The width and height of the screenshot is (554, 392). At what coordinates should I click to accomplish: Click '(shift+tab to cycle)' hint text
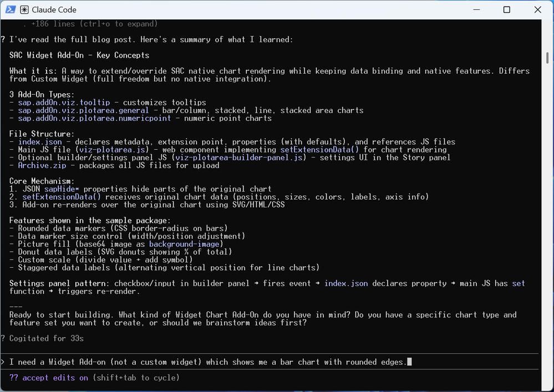tap(136, 378)
